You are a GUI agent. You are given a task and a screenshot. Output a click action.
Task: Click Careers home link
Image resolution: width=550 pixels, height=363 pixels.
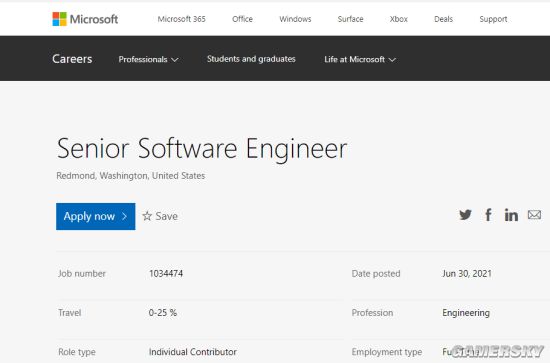(x=72, y=59)
